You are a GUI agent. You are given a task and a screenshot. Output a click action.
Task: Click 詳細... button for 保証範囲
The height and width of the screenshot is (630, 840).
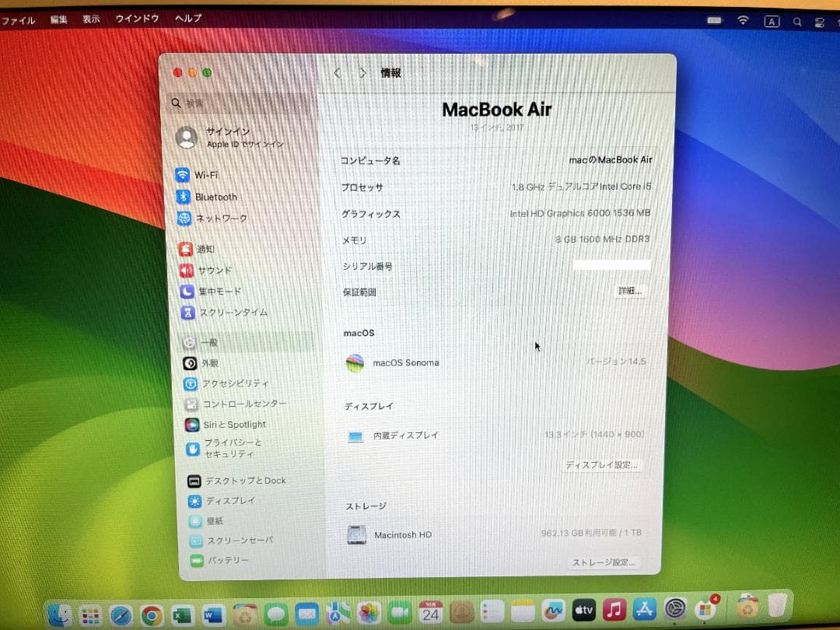pos(630,291)
